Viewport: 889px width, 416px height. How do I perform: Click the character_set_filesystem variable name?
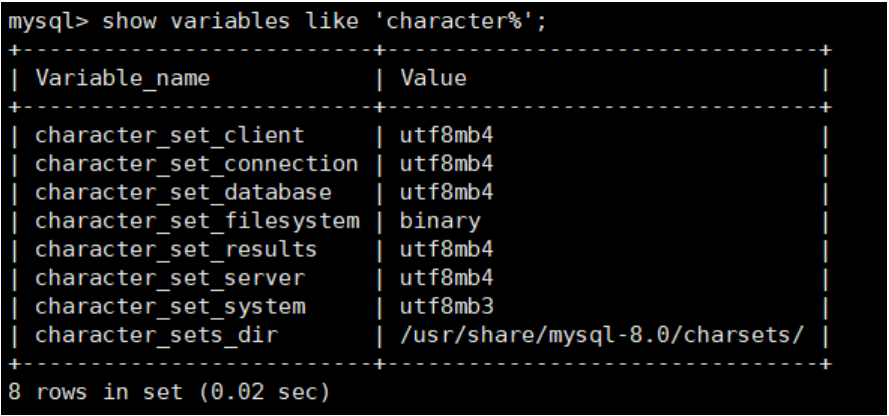point(196,220)
